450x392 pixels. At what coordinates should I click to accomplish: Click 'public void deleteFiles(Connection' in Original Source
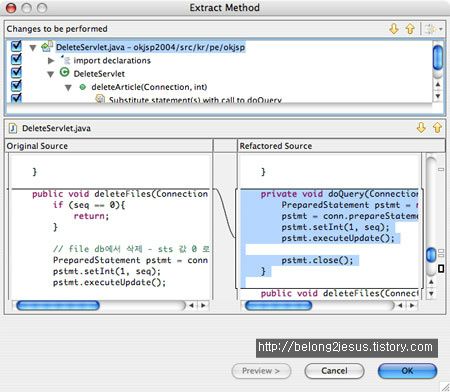point(120,194)
